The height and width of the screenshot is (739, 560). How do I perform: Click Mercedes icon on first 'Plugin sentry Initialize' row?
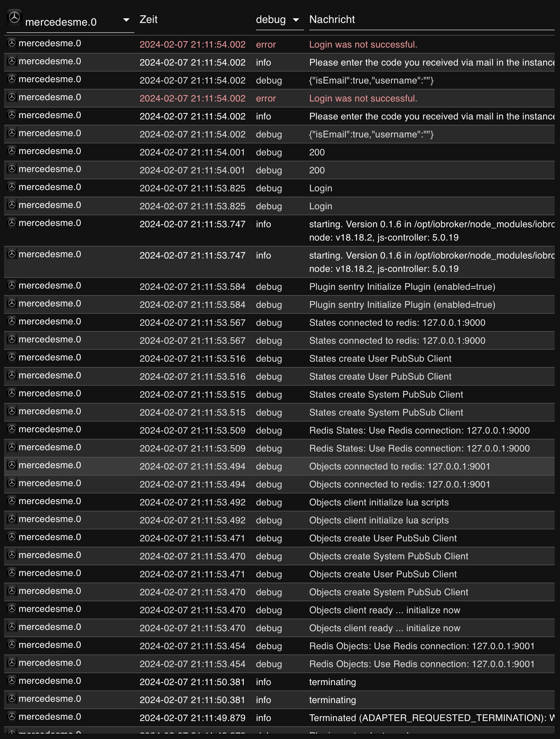point(12,285)
